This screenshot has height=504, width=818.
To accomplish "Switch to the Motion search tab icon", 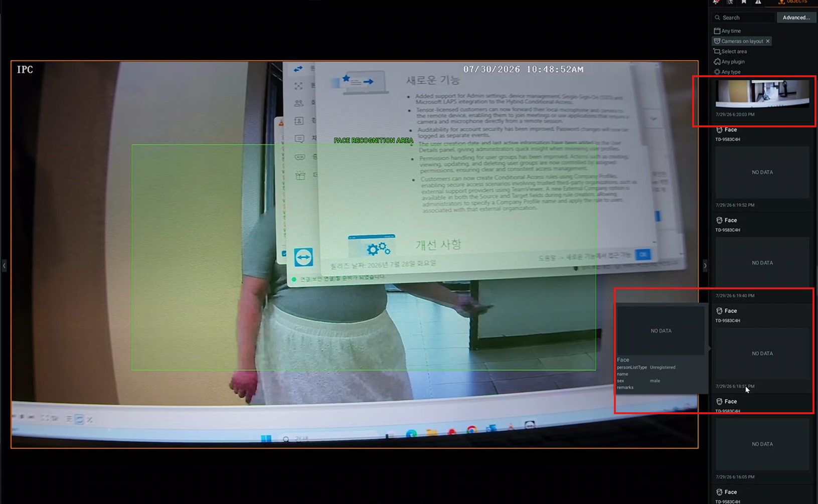I will tap(730, 2).
